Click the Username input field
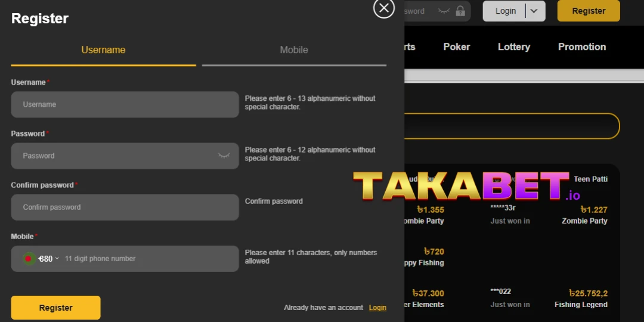The height and width of the screenshot is (322, 644). (x=125, y=104)
